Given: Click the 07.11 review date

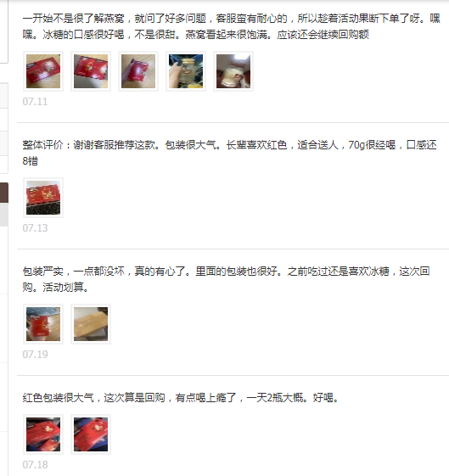Looking at the screenshot, I should pyautogui.click(x=35, y=101).
